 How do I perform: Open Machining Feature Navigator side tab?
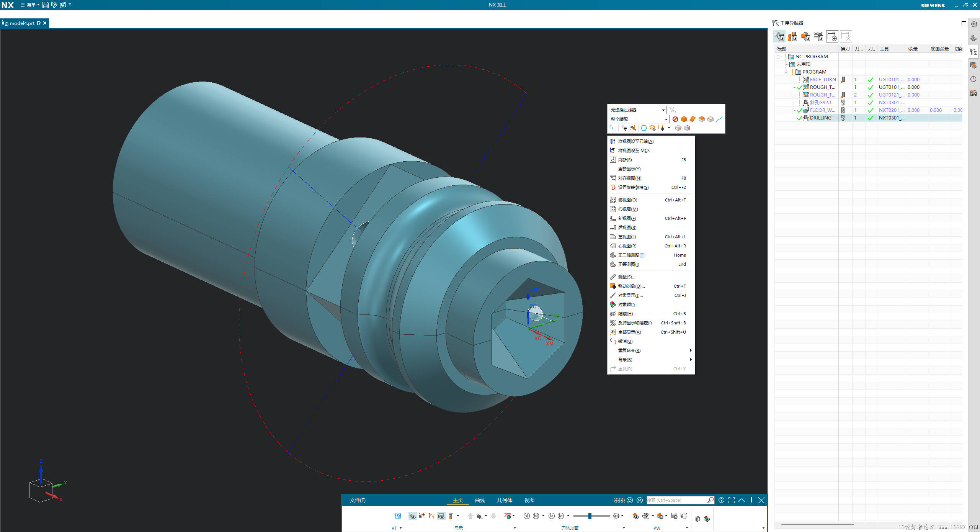click(973, 65)
